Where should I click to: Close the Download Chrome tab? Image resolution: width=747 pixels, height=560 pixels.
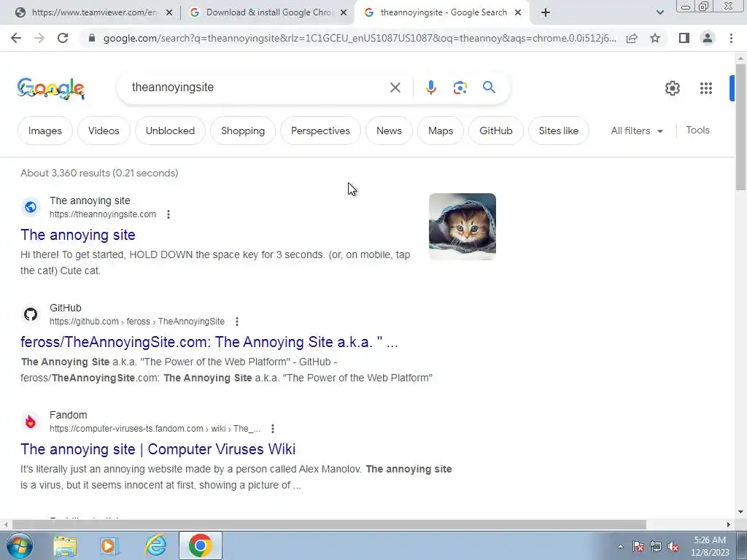344,13
